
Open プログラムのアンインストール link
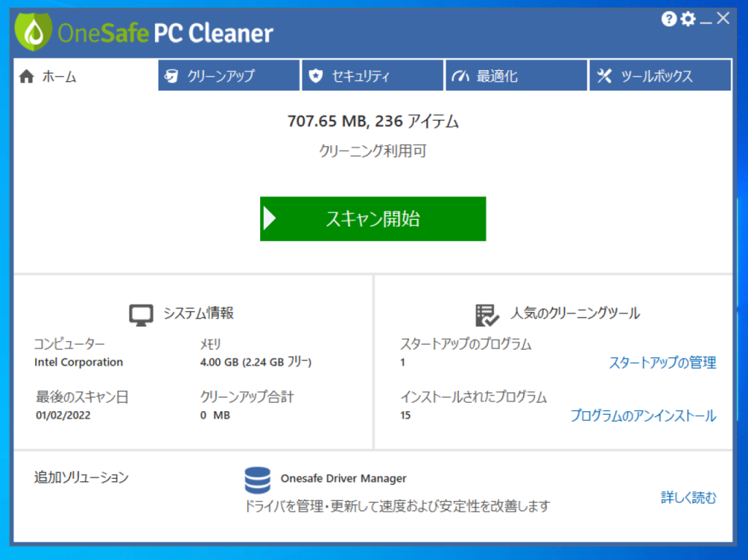[x=643, y=415]
